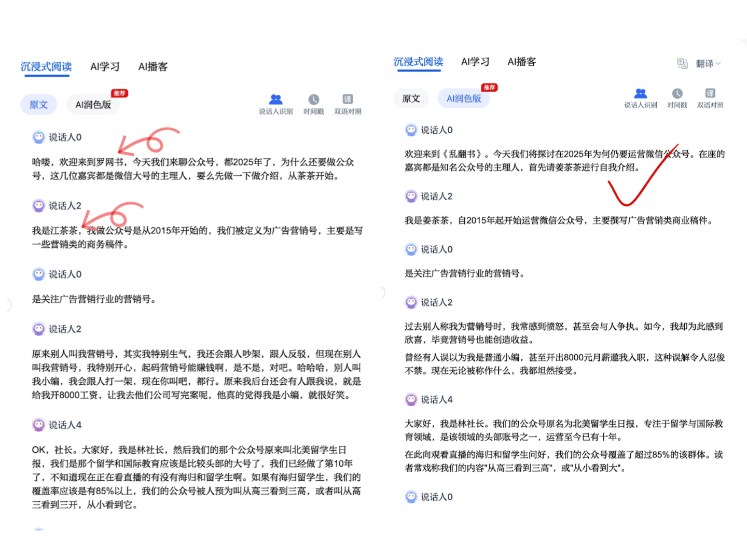Click left panel paragraph starting 我是江茶茶

[x=197, y=237]
